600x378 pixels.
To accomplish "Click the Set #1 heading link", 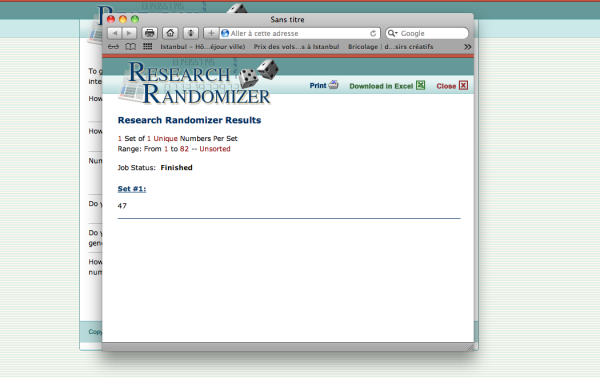I will pos(132,189).
